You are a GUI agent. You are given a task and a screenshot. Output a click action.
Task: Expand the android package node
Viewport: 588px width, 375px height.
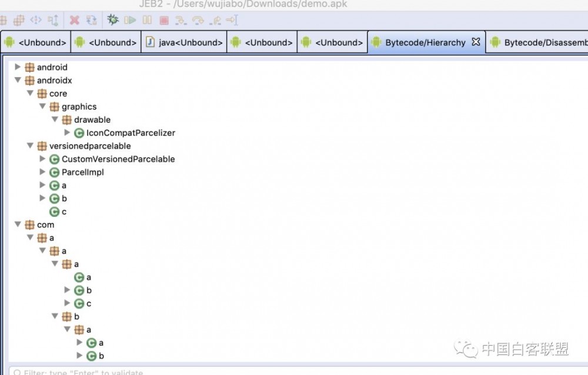click(17, 67)
